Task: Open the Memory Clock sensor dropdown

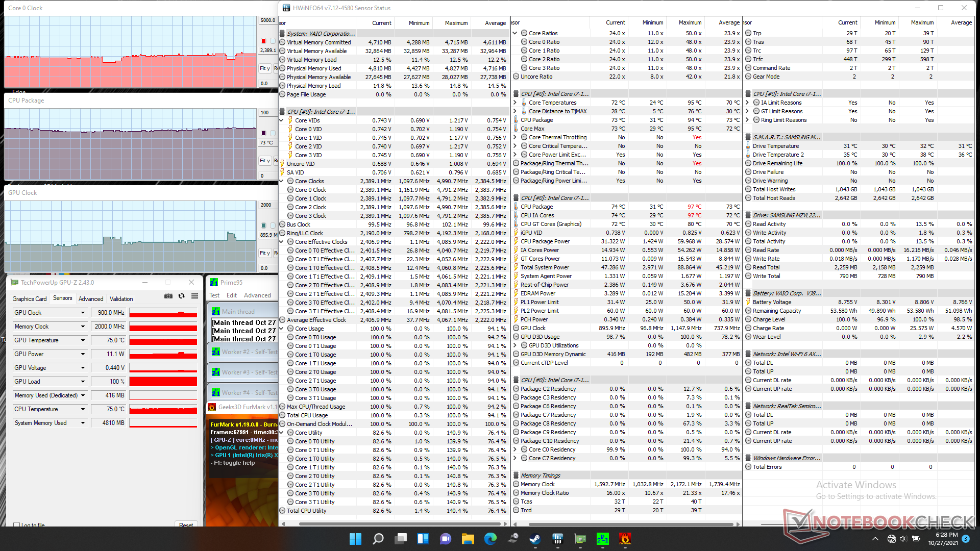Action: click(83, 327)
